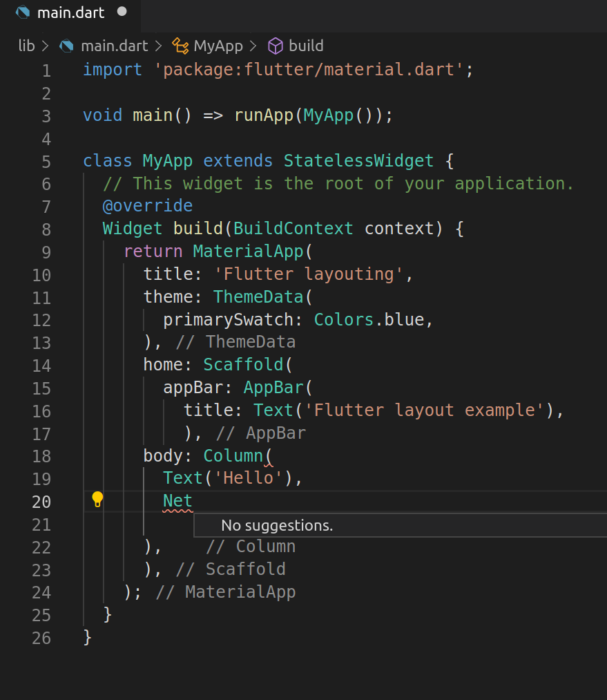The height and width of the screenshot is (700, 607).
Task: Click the class icon beside MyApp breadcrumb
Action: [181, 46]
